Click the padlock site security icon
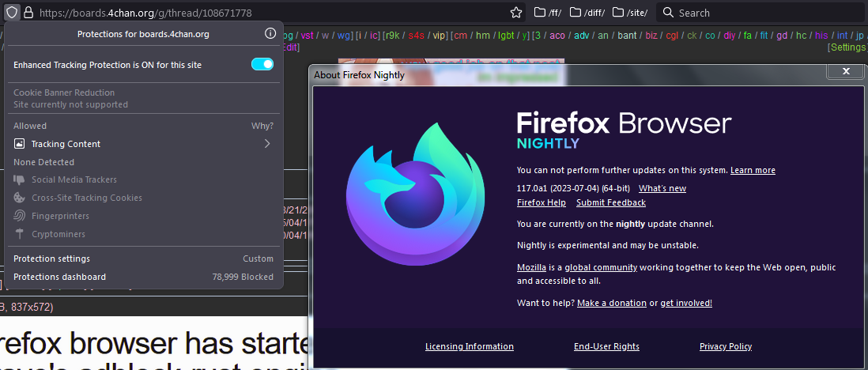Image resolution: width=868 pixels, height=370 pixels. (28, 12)
